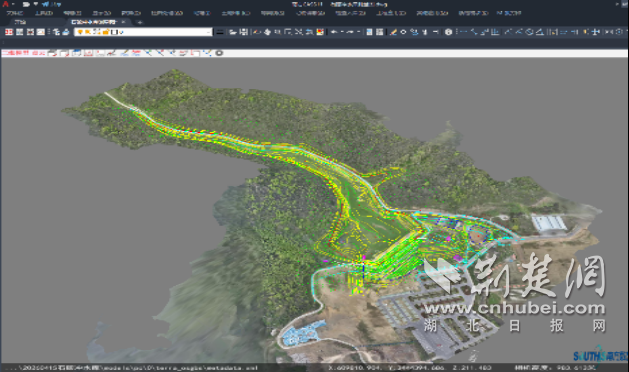Screen dimensions: 629x372
Task: Click the plus new tab button
Action: [x=140, y=22]
